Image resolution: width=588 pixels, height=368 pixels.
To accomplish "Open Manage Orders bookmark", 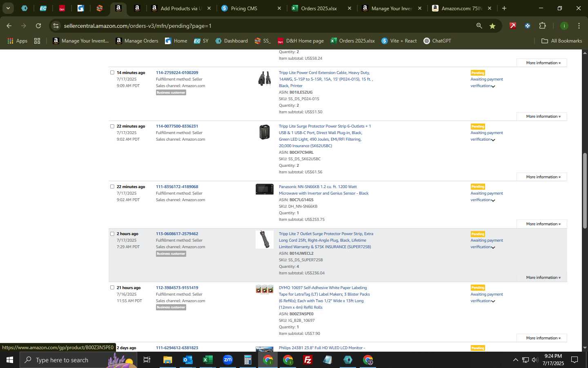I will 137,41.
